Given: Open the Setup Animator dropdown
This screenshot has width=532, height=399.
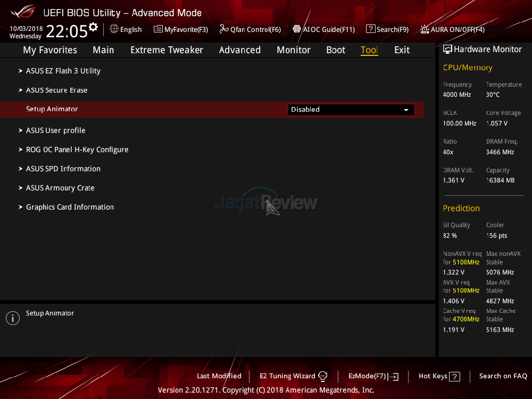Looking at the screenshot, I should [351, 110].
